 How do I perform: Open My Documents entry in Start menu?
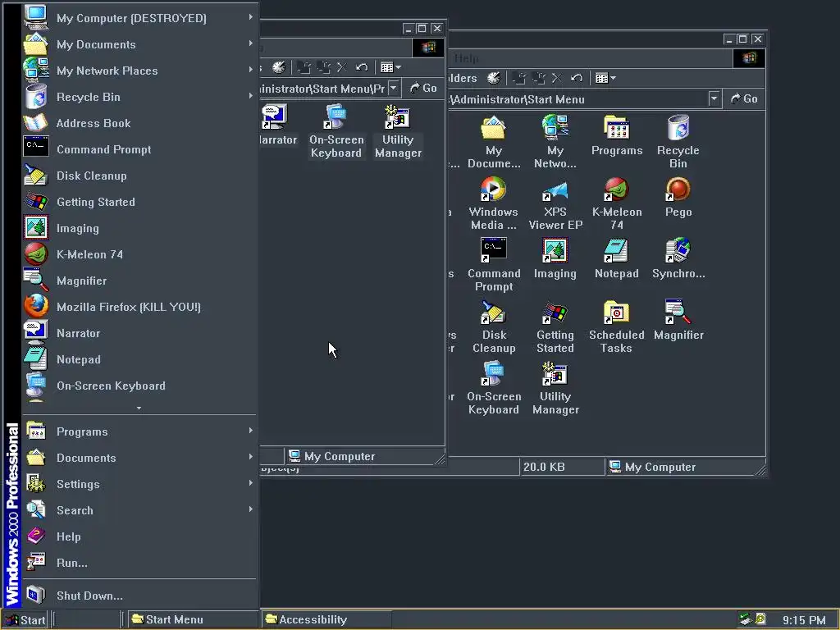pos(139,44)
